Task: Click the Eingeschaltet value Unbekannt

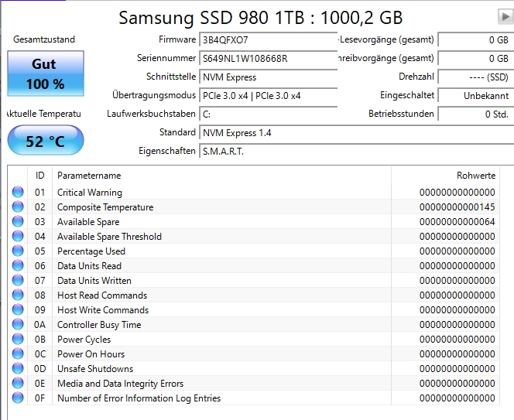Action: [476, 96]
